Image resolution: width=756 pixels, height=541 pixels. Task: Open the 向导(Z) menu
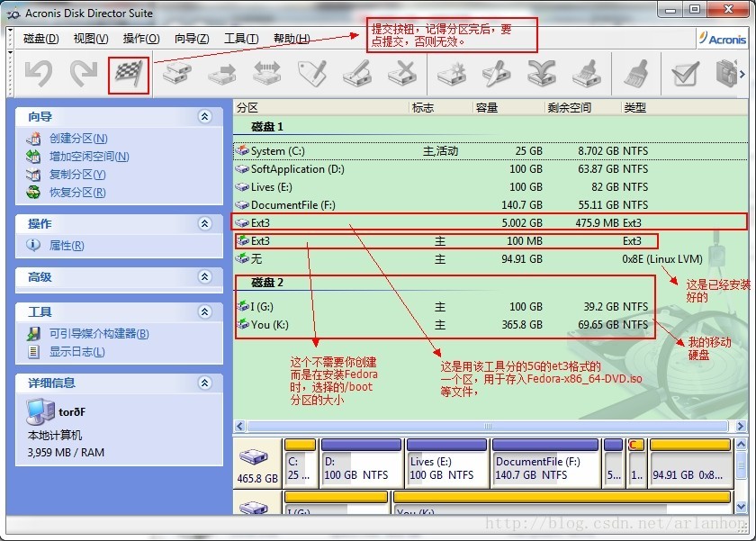coord(192,39)
